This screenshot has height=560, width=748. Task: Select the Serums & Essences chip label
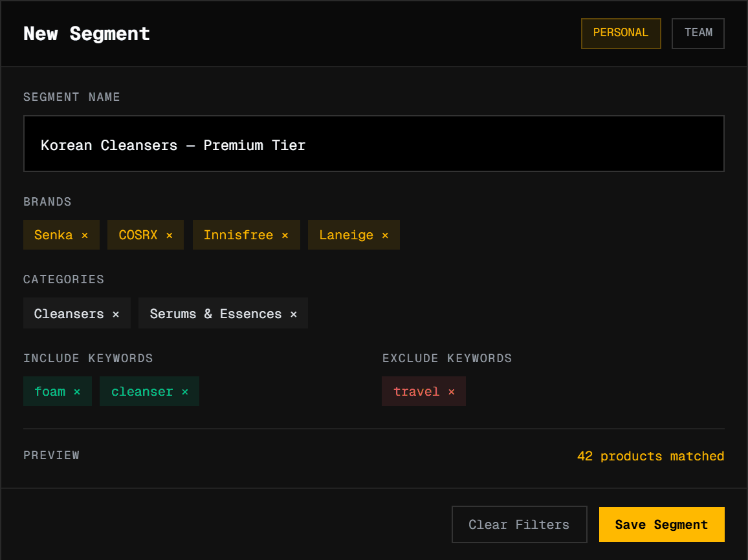(x=215, y=314)
